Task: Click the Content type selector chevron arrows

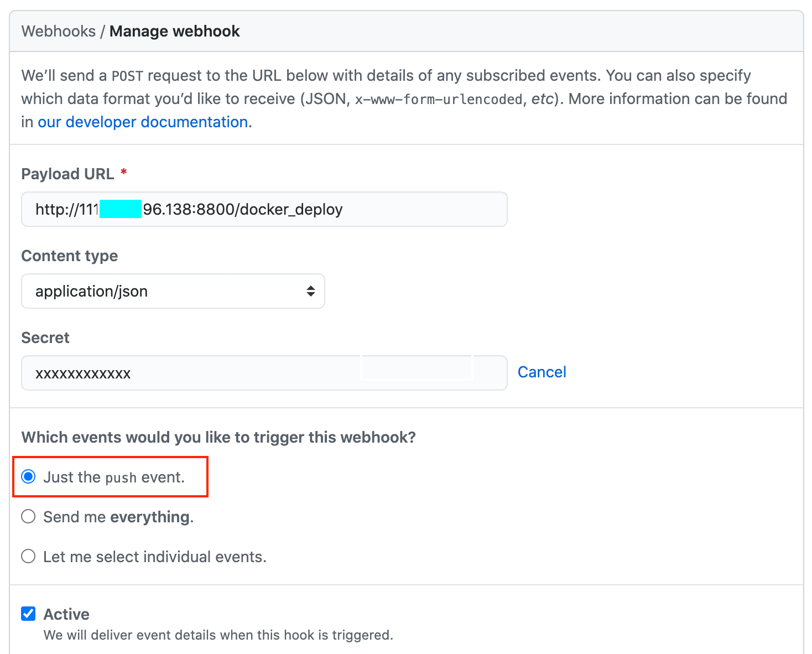Action: click(310, 291)
